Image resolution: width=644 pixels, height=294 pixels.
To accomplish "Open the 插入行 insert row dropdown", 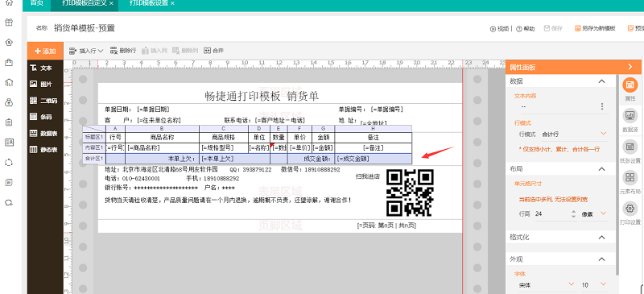I will point(86,51).
